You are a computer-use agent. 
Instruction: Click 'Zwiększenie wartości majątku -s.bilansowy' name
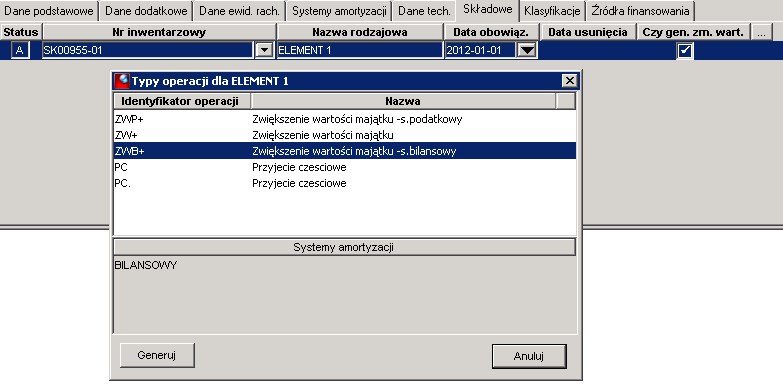pyautogui.click(x=354, y=151)
